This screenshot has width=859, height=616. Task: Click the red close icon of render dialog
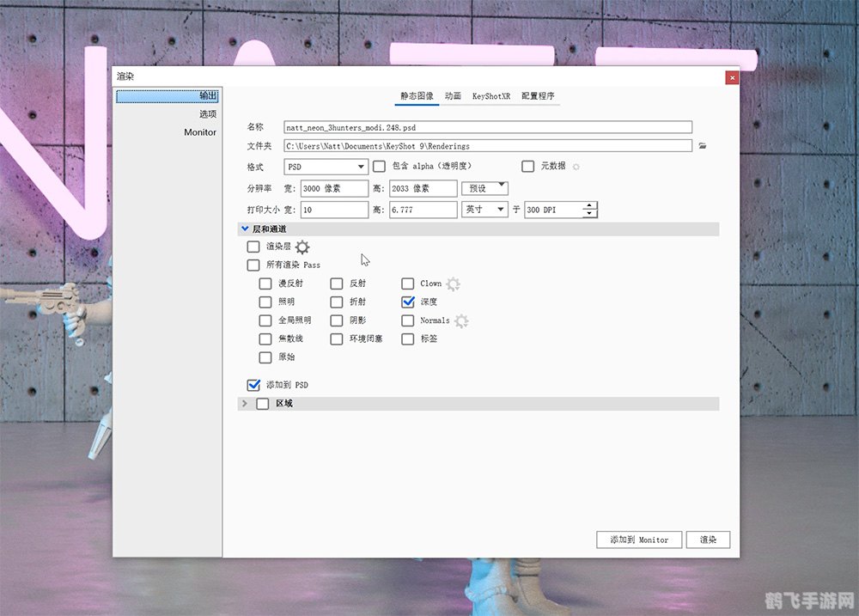click(731, 77)
